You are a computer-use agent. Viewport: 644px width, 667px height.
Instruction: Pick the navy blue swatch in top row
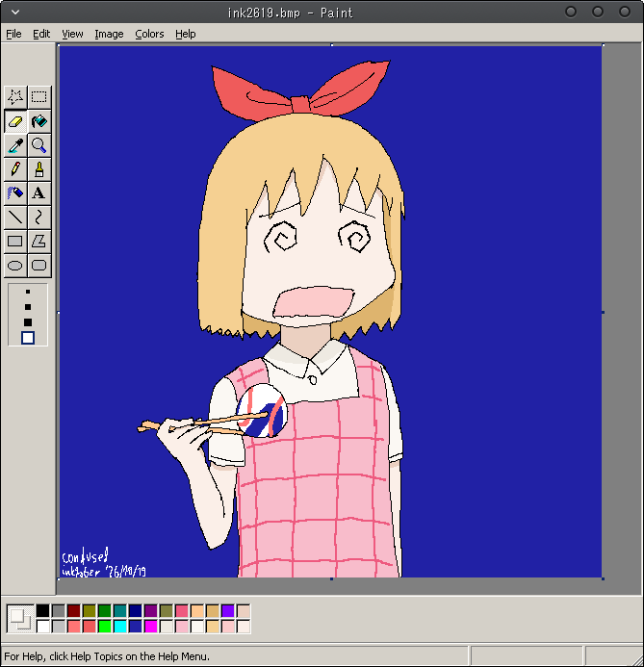click(136, 611)
